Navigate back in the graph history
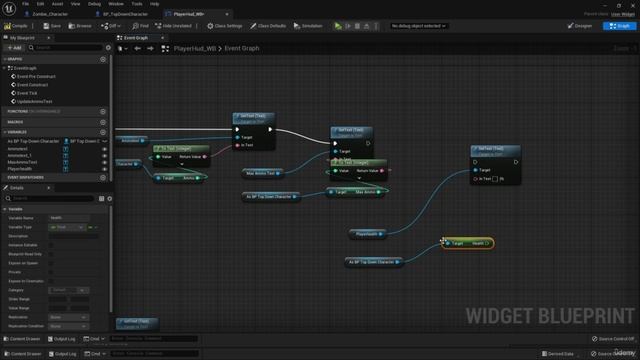Image resolution: width=640 pixels, height=360 pixels. pyautogui.click(x=138, y=49)
